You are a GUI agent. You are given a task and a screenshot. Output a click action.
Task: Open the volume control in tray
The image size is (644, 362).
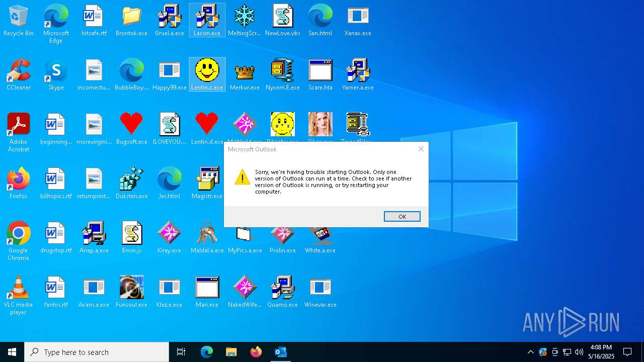579,352
